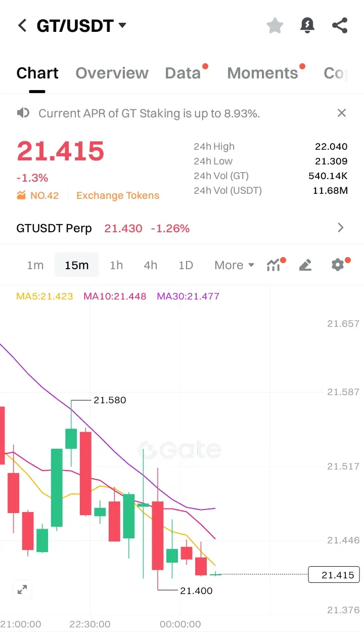This screenshot has height=634, width=364.
Task: Switch to the Overview tab
Action: (x=112, y=73)
